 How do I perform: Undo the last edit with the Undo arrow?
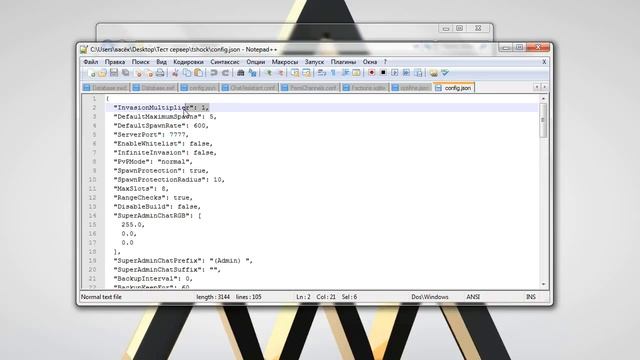[213, 73]
